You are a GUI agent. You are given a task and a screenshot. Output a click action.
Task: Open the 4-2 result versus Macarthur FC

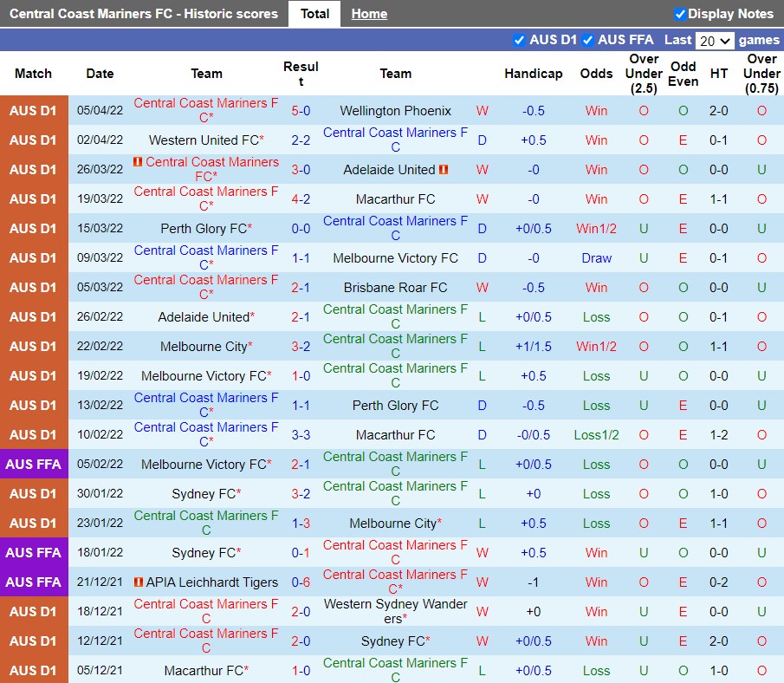click(x=301, y=199)
